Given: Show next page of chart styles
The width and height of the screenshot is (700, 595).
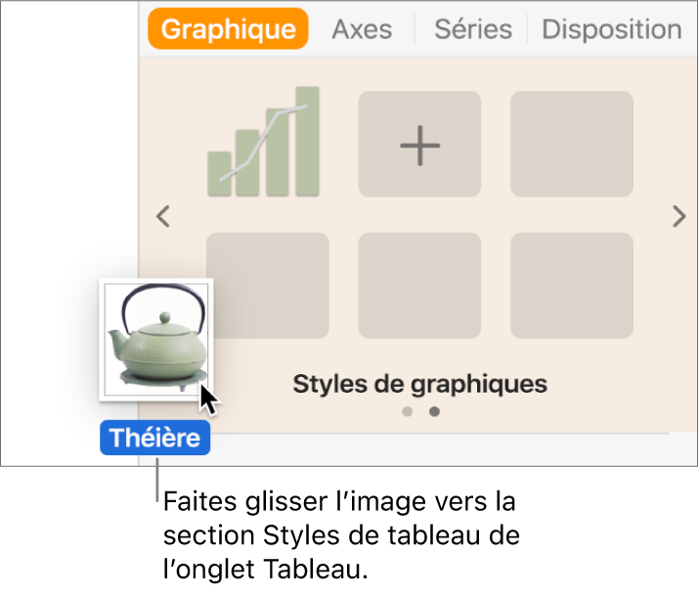Looking at the screenshot, I should [x=678, y=217].
